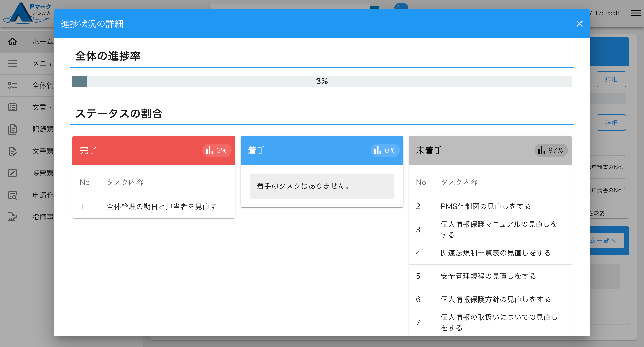Close the 進捗状況の詳細 dialog
Viewport: 644px width, 347px height.
[579, 24]
